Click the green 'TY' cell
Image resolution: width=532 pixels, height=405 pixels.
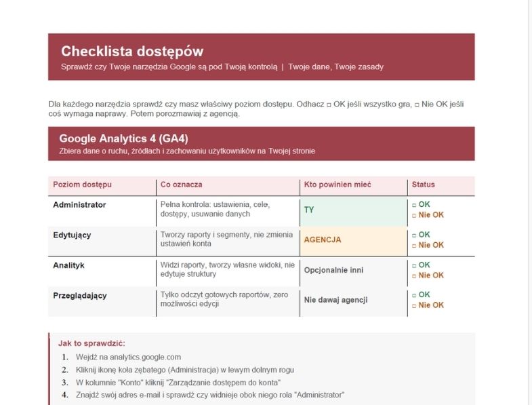click(x=353, y=212)
